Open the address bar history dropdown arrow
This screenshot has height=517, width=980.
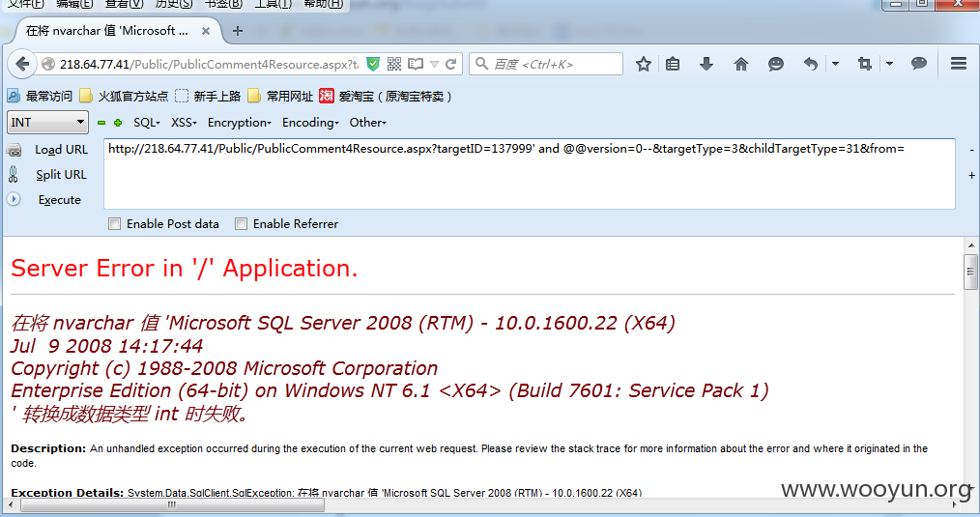coord(434,65)
